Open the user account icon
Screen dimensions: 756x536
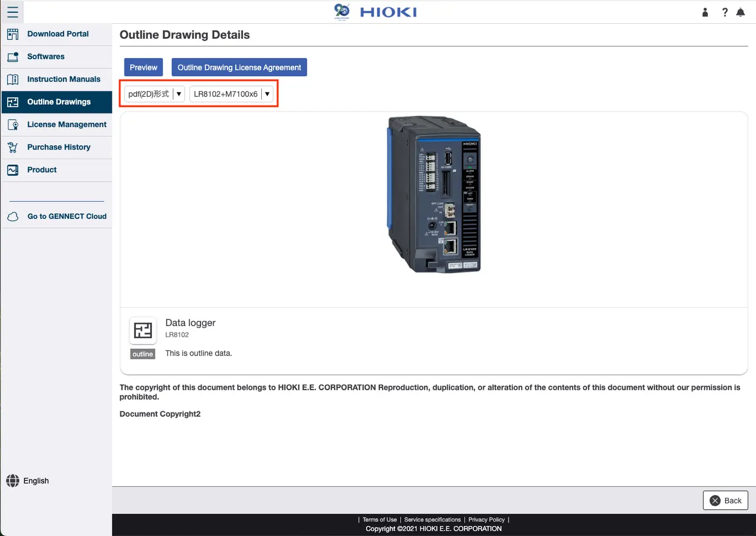(705, 12)
